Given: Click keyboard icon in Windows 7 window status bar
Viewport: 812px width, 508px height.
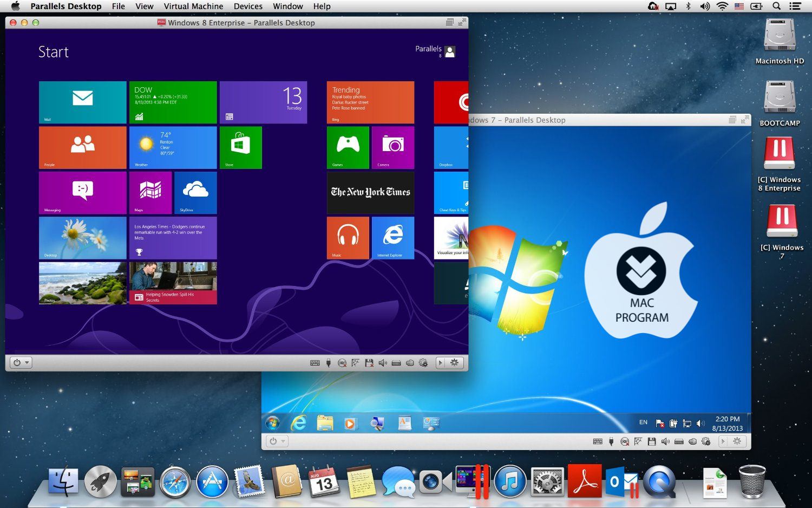Looking at the screenshot, I should tap(598, 441).
